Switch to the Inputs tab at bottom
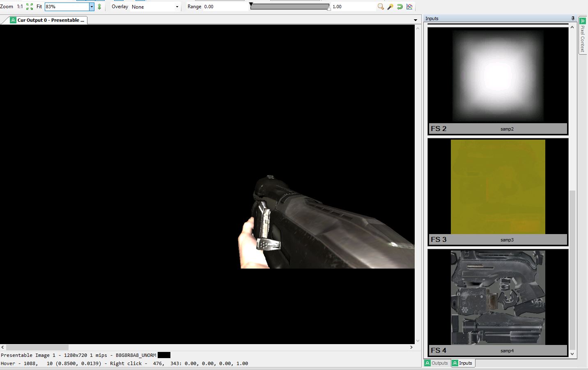This screenshot has width=588, height=370. tap(462, 363)
